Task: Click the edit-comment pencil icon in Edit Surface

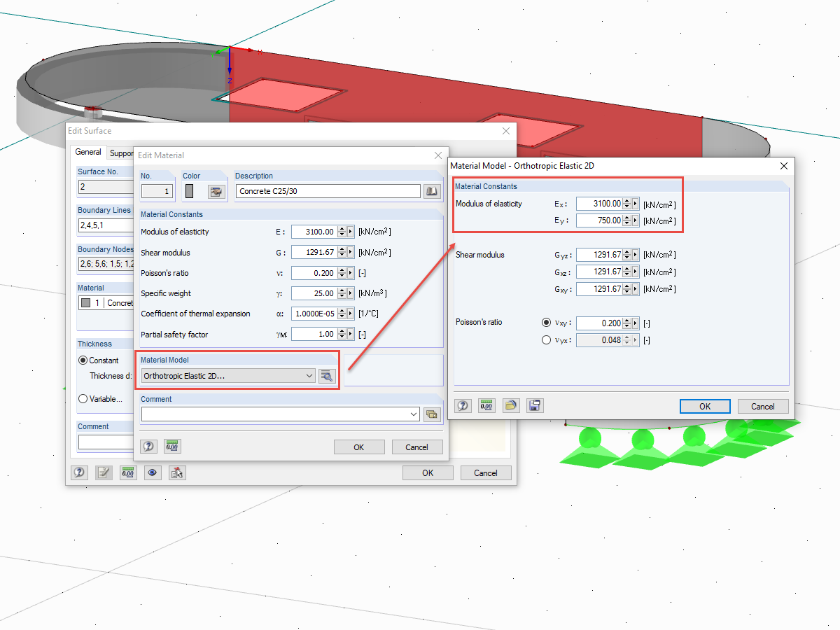Action: click(103, 472)
